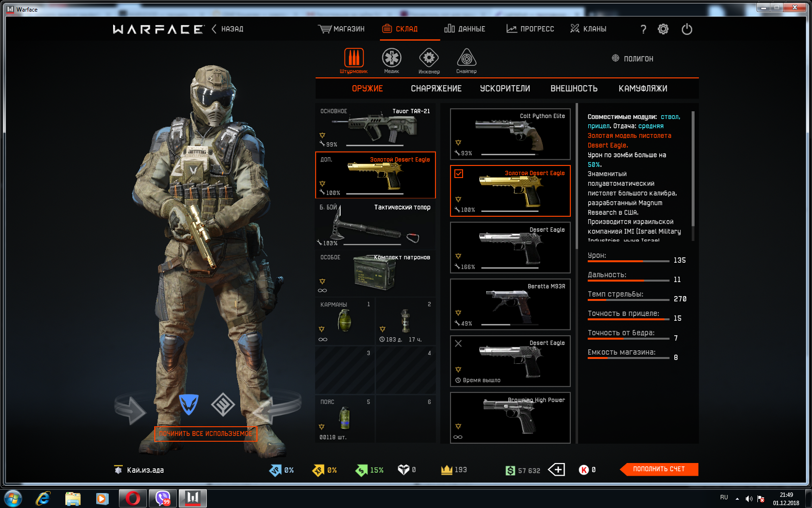This screenshot has width=812, height=508.
Task: Select pocket slot 1 grenade
Action: 345,321
